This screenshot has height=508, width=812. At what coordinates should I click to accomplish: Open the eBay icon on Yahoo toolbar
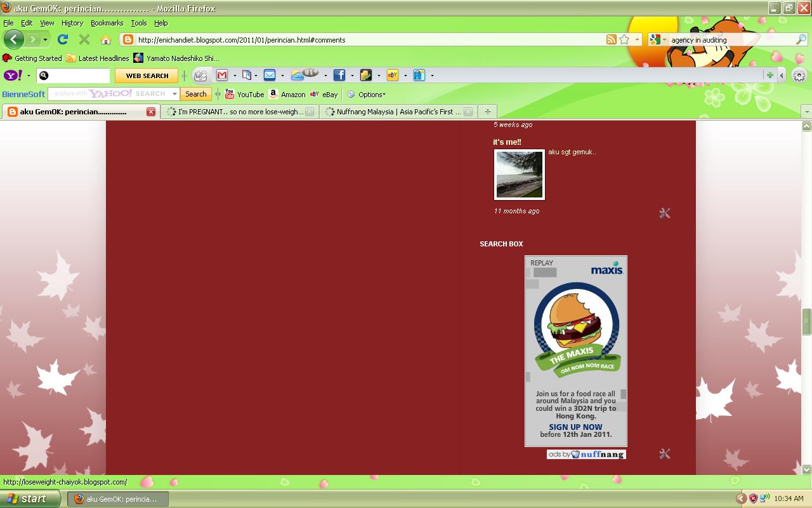tap(393, 76)
